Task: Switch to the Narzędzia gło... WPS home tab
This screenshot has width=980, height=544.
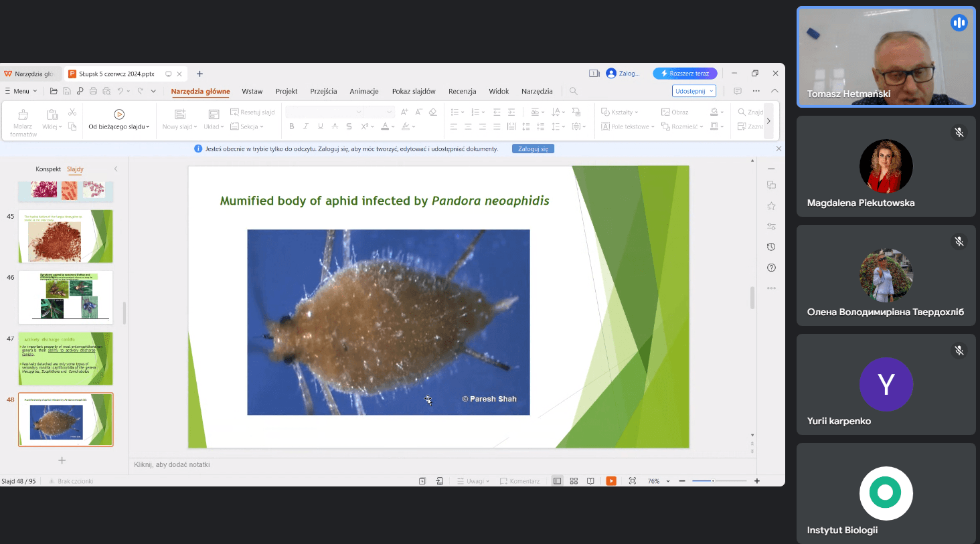Action: [x=31, y=74]
